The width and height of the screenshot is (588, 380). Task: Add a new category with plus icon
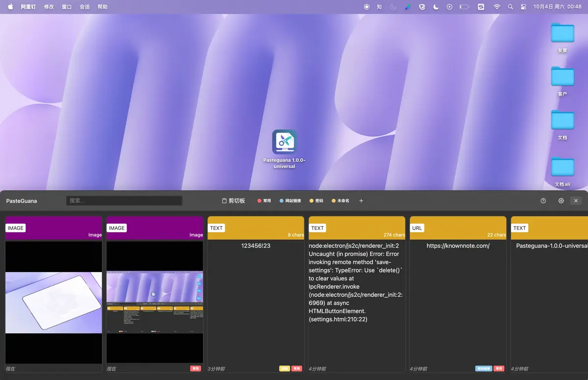(x=361, y=201)
